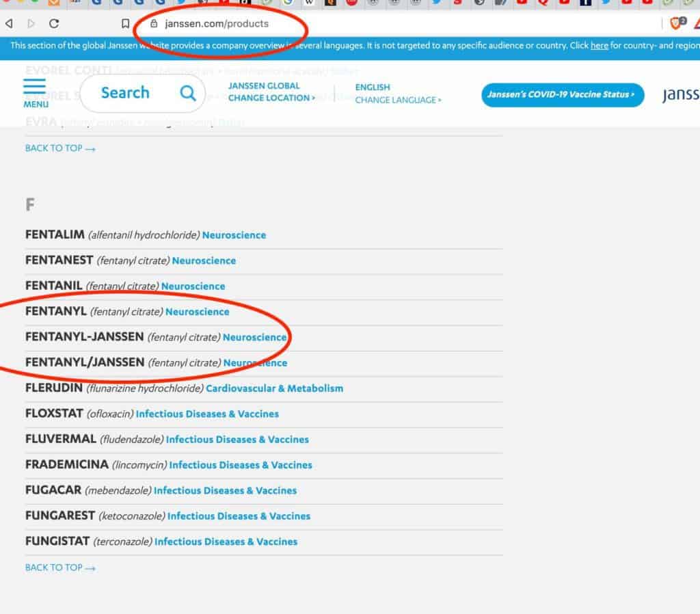Reload the page with refresh icon

pyautogui.click(x=54, y=23)
